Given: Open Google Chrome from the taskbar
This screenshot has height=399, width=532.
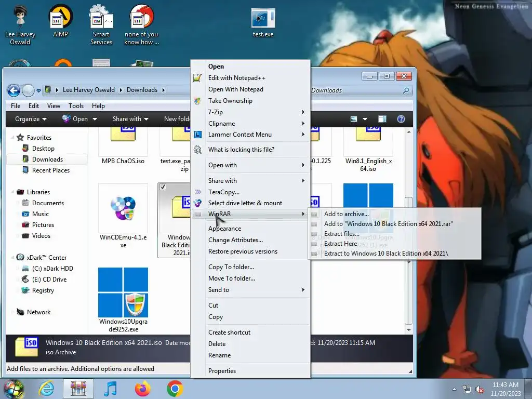Looking at the screenshot, I should (175, 389).
